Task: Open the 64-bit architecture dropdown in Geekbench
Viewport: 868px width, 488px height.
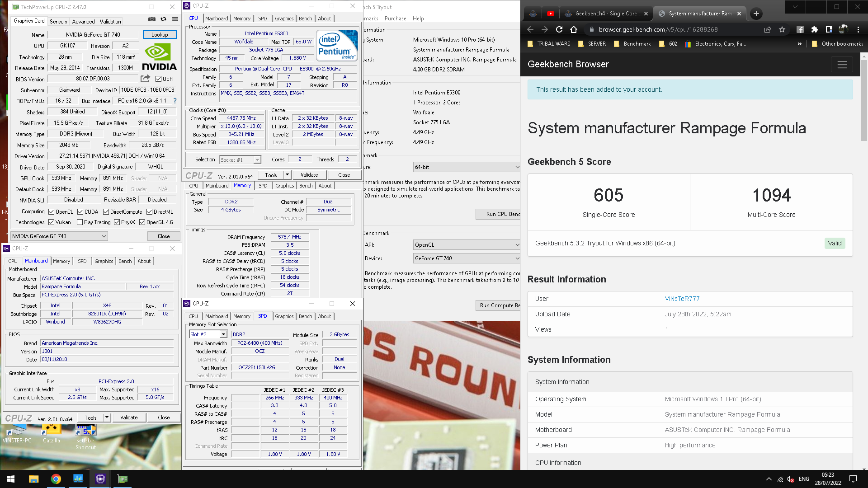Action: 467,167
